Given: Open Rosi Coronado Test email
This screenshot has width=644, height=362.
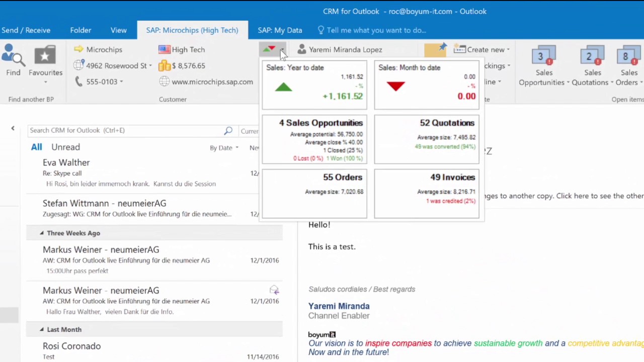Looking at the screenshot, I should tap(153, 351).
